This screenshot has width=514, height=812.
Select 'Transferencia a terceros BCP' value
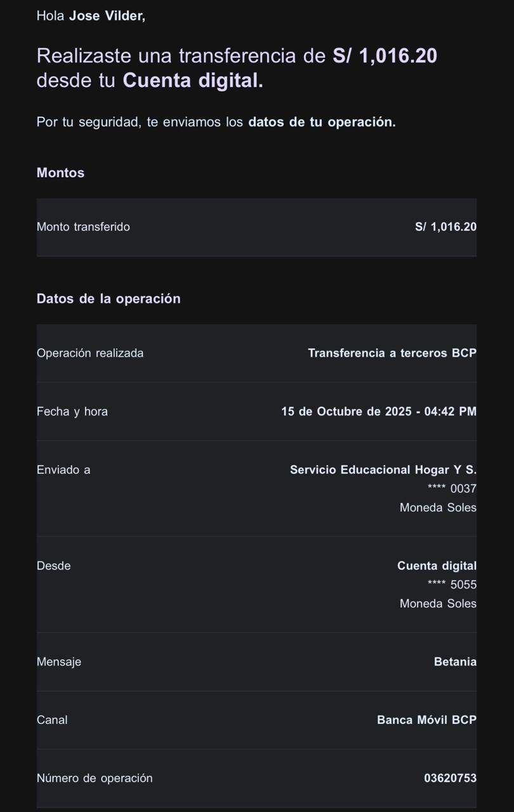point(392,353)
